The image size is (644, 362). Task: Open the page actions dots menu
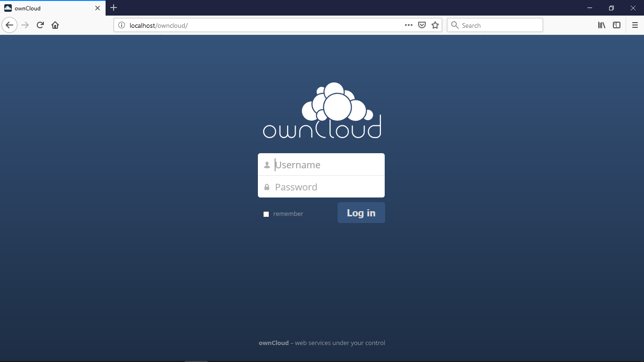click(408, 25)
